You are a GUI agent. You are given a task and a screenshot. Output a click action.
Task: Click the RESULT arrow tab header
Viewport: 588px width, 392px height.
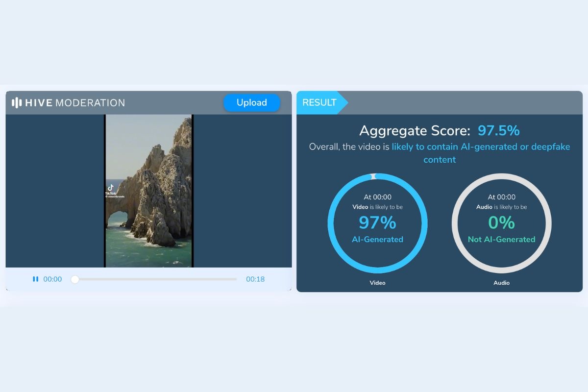[321, 103]
